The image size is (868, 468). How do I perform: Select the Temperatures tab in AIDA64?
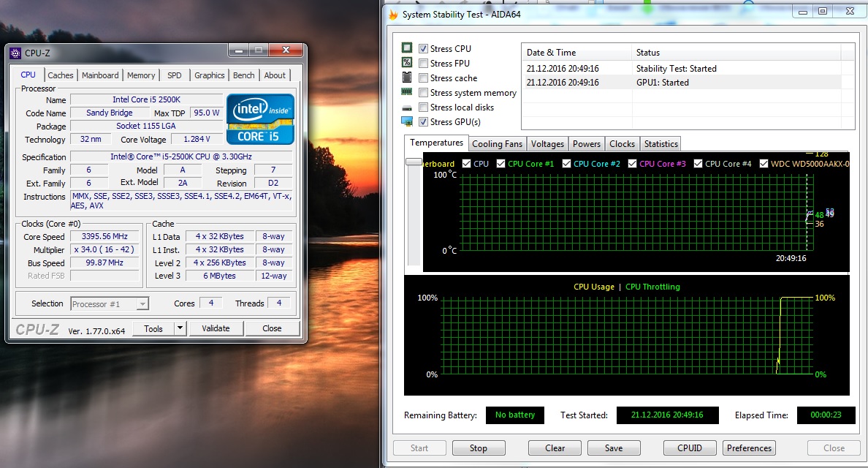pos(436,143)
